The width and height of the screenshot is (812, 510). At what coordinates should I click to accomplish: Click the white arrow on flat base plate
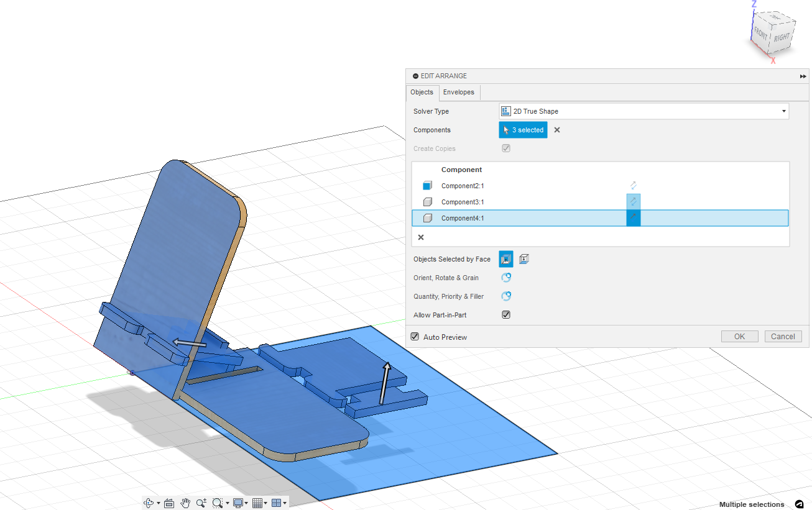(385, 382)
